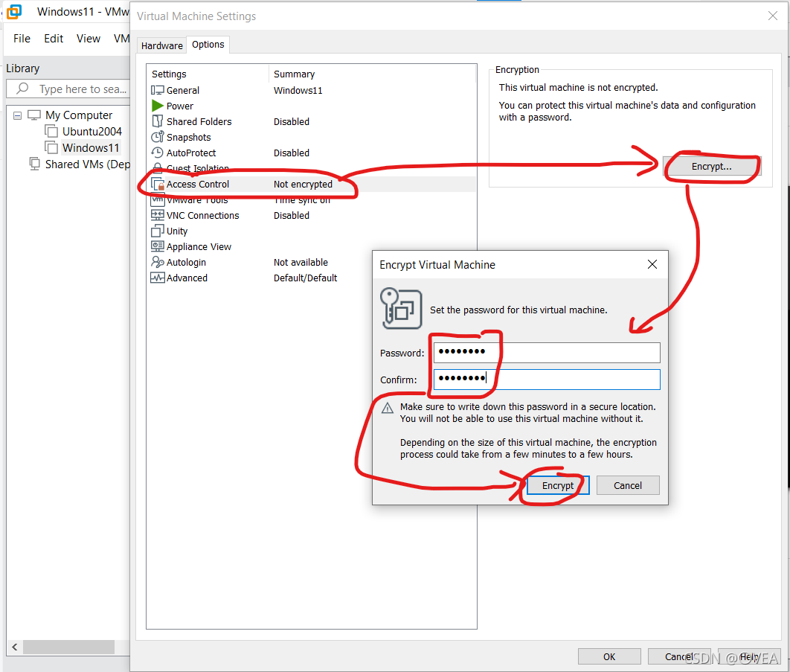Confirm with the Encrypt dialog button
The width and height of the screenshot is (790, 672).
558,485
